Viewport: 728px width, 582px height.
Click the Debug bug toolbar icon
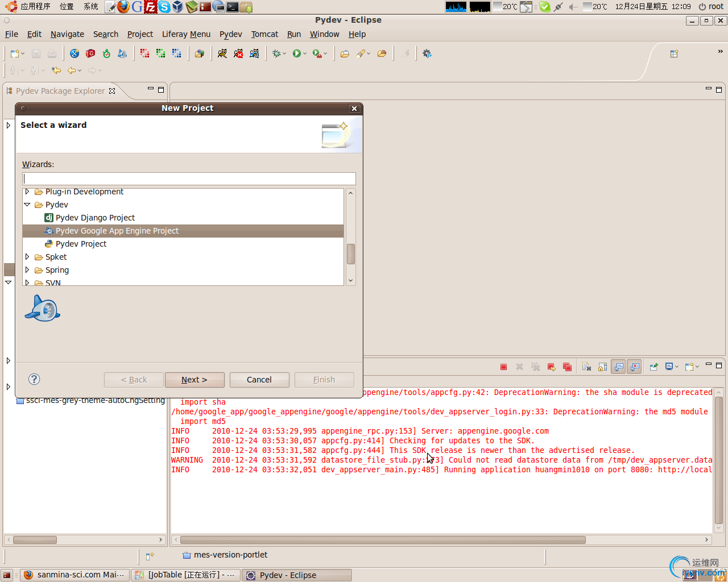(276, 53)
